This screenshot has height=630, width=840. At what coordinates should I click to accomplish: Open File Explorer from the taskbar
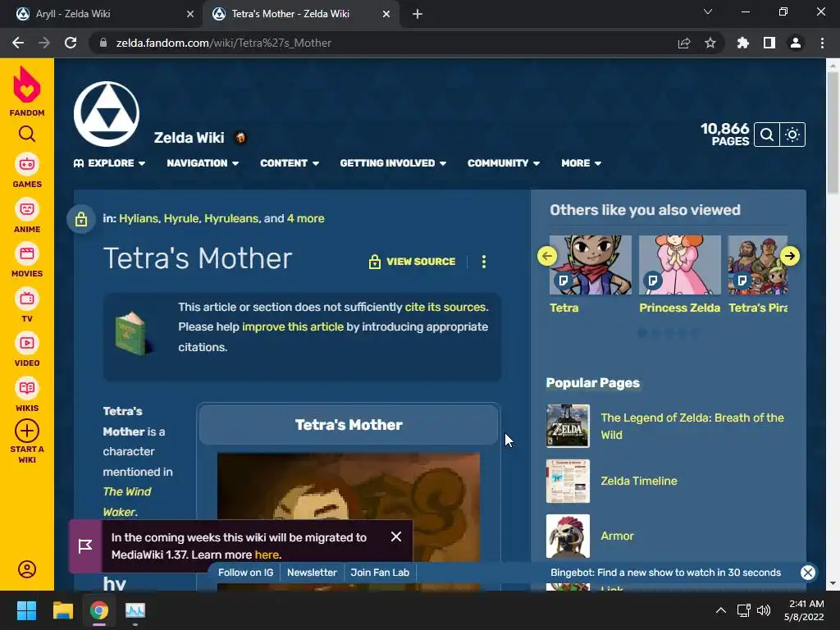(x=62, y=610)
